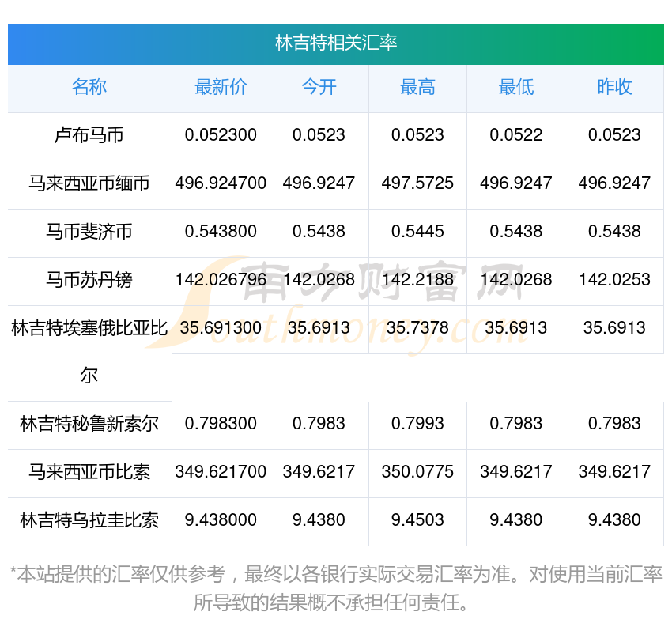Select the 马币斐济币 row name
Viewport: 672px width, 627px height.
tap(89, 232)
